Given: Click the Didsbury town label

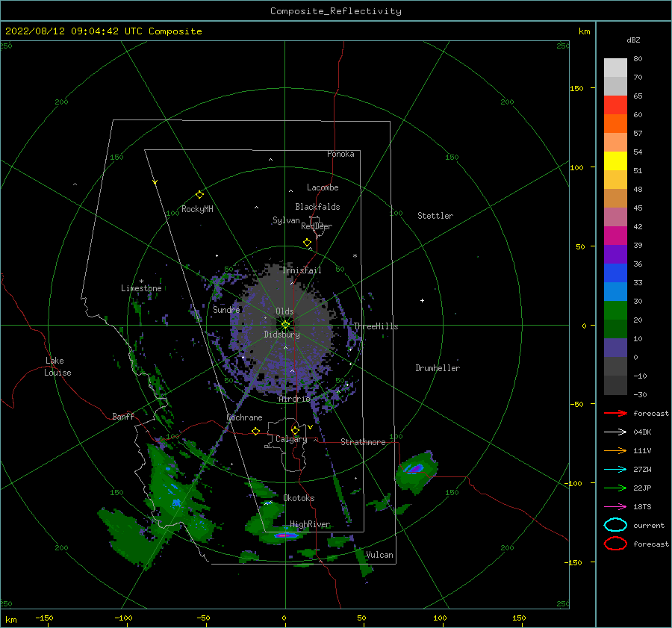Looking at the screenshot, I should coord(281,335).
